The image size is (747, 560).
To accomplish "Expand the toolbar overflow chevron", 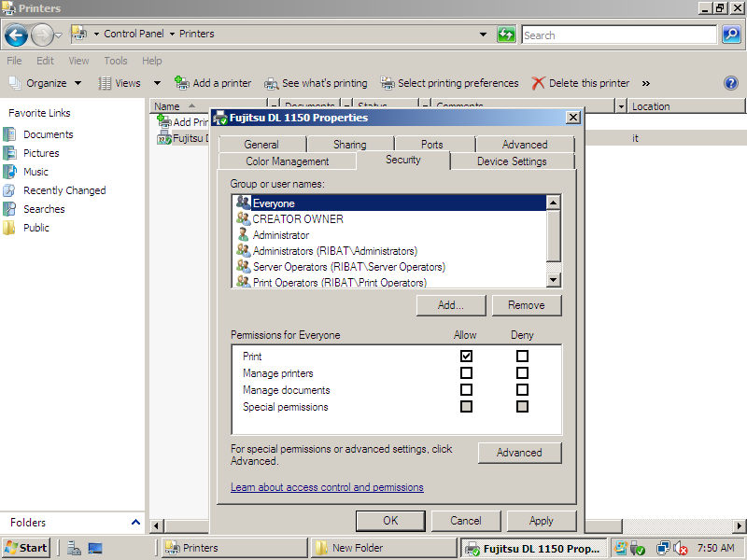I will coord(646,83).
